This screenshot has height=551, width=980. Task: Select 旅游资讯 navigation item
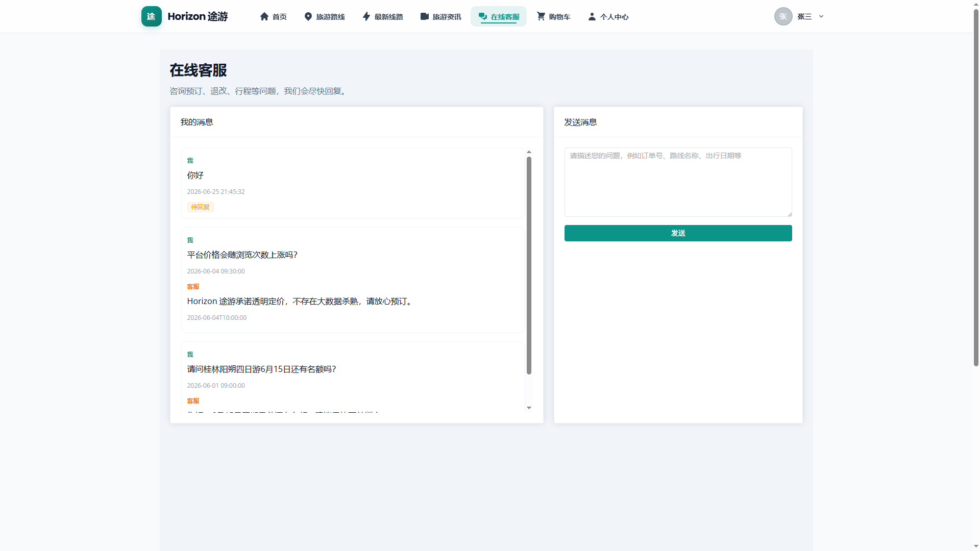[441, 16]
